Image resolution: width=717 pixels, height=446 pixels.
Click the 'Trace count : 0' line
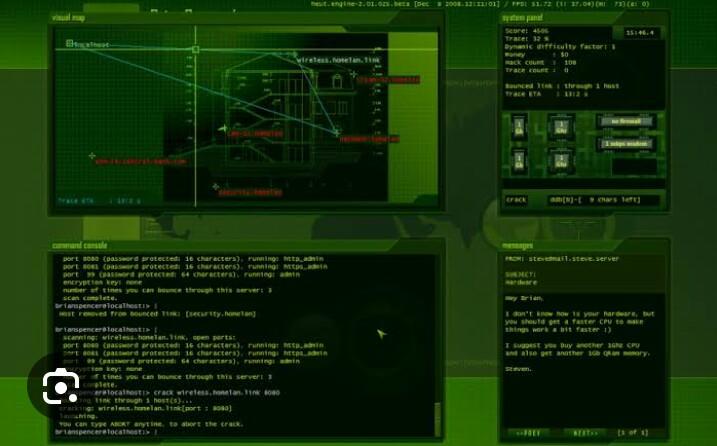click(536, 70)
